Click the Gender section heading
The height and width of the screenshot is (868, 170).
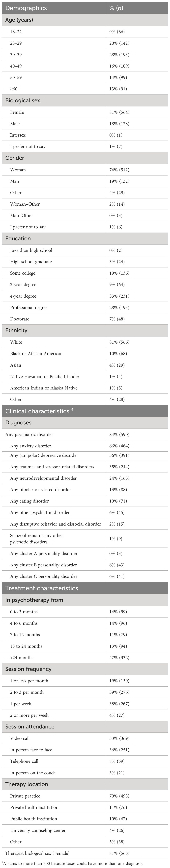pyautogui.click(x=15, y=158)
